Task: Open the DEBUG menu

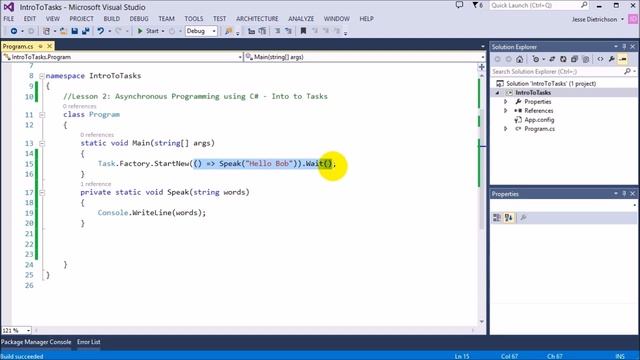Action: (139, 19)
